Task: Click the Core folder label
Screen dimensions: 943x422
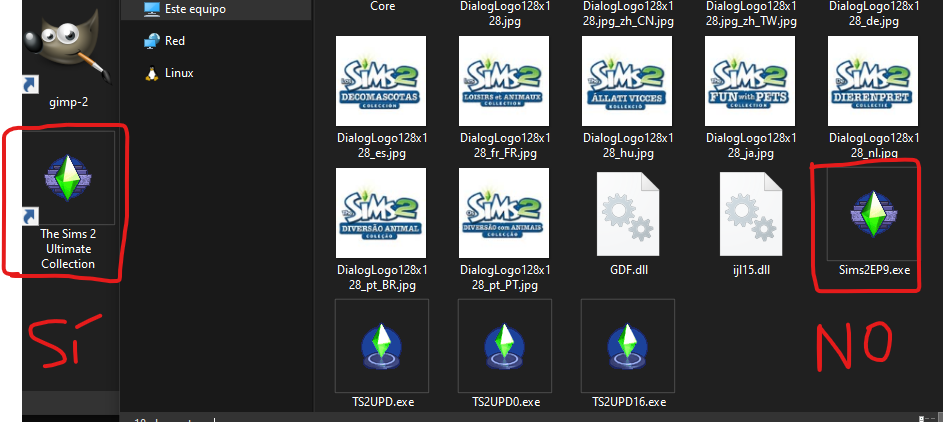Action: 382,6
